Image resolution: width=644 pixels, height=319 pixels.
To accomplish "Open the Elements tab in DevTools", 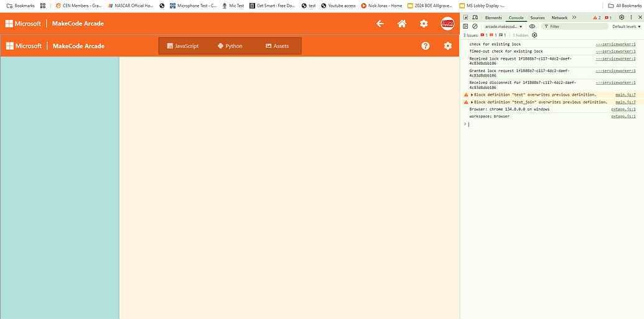I will point(493,17).
